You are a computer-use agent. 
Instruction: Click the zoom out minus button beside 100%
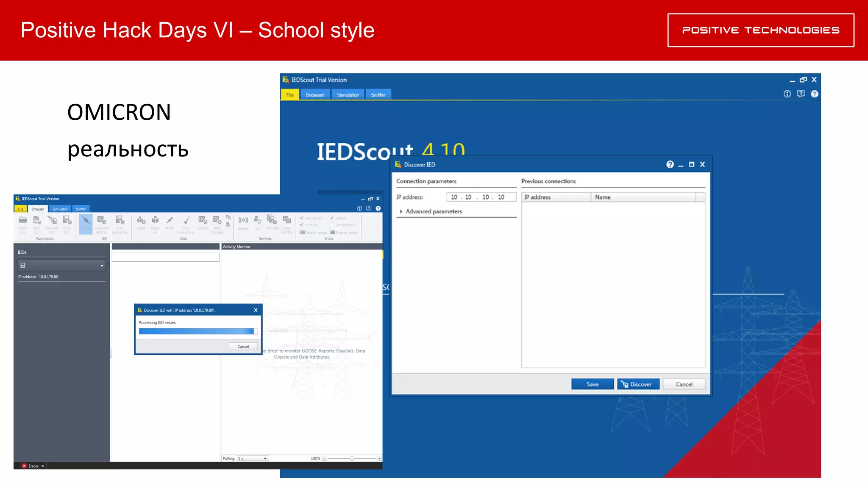point(325,458)
